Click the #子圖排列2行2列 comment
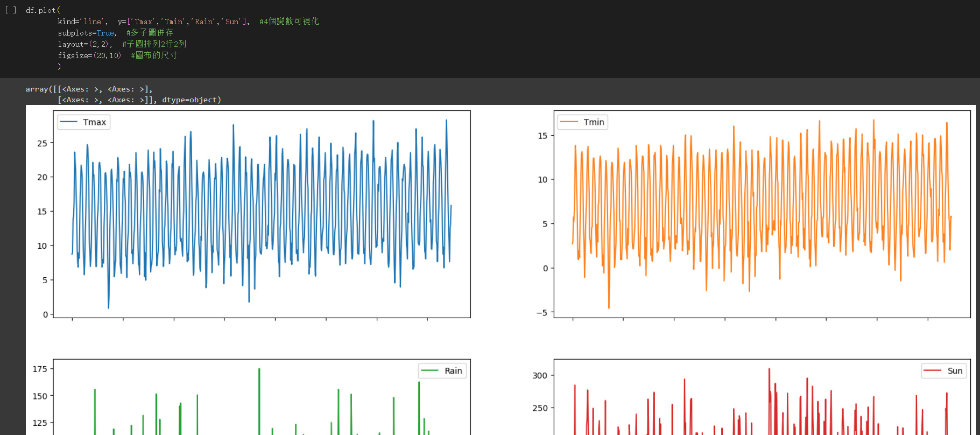The image size is (980, 435). pos(154,44)
